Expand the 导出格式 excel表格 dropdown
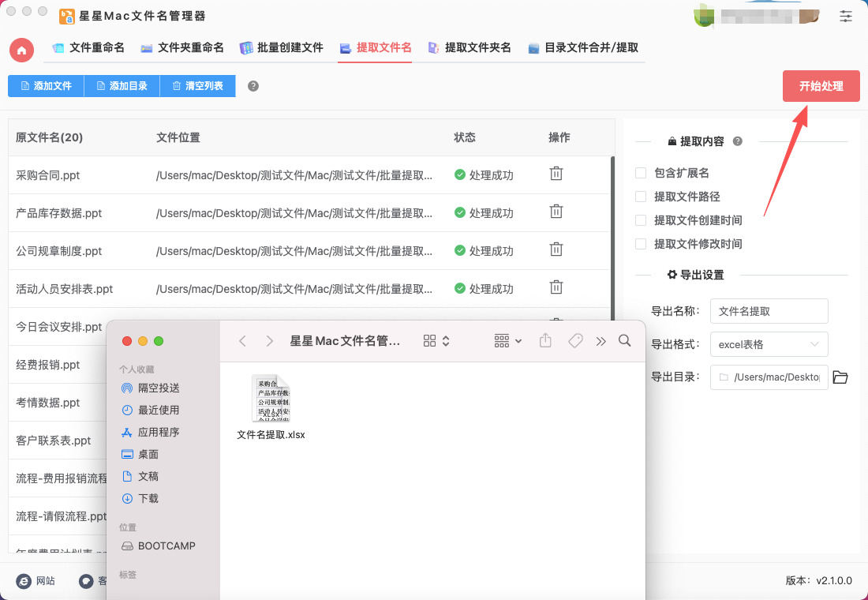This screenshot has height=600, width=868. pos(769,344)
